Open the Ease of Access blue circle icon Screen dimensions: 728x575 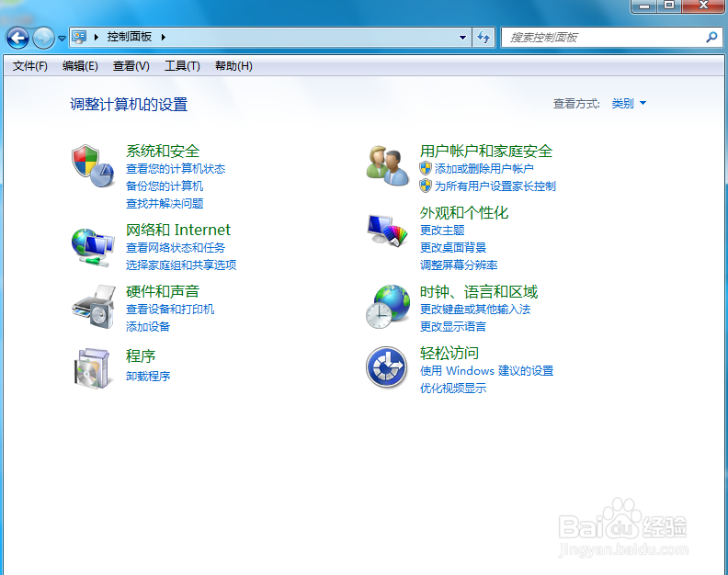[x=386, y=367]
